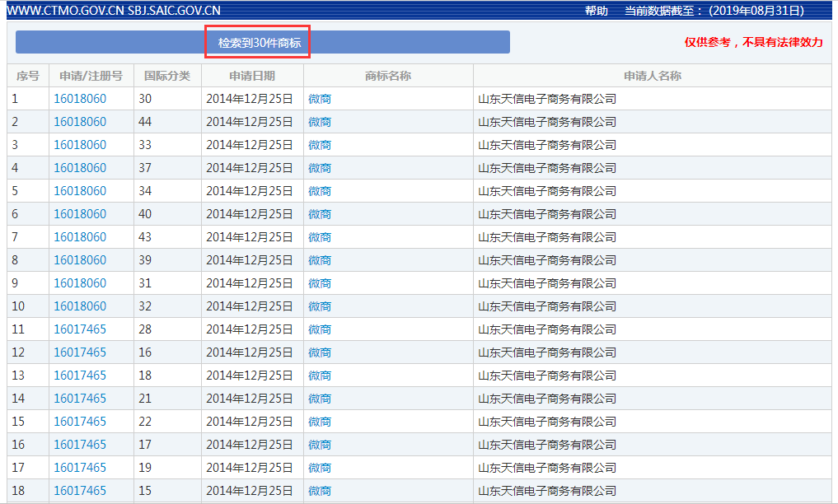Select class value 39 in row 8
The image size is (838, 504).
[x=145, y=260]
